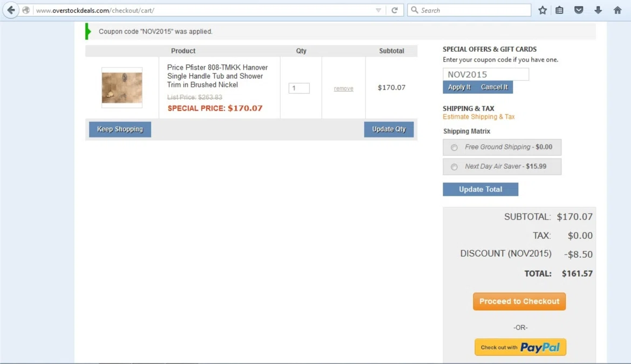Click the Subtotal column header
Screen dimensions: 631x364
click(391, 51)
